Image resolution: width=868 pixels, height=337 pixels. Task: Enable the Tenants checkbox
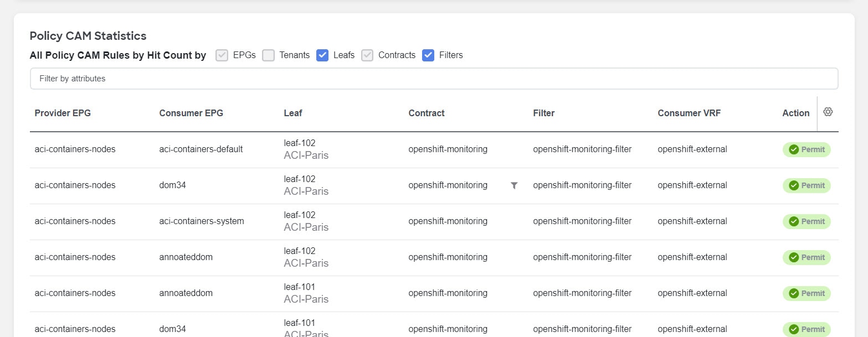(x=268, y=55)
